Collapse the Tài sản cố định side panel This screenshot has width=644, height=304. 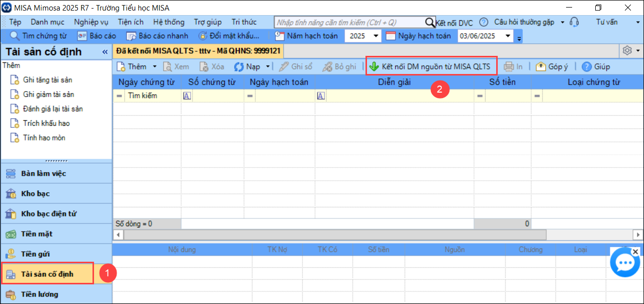pyautogui.click(x=105, y=52)
